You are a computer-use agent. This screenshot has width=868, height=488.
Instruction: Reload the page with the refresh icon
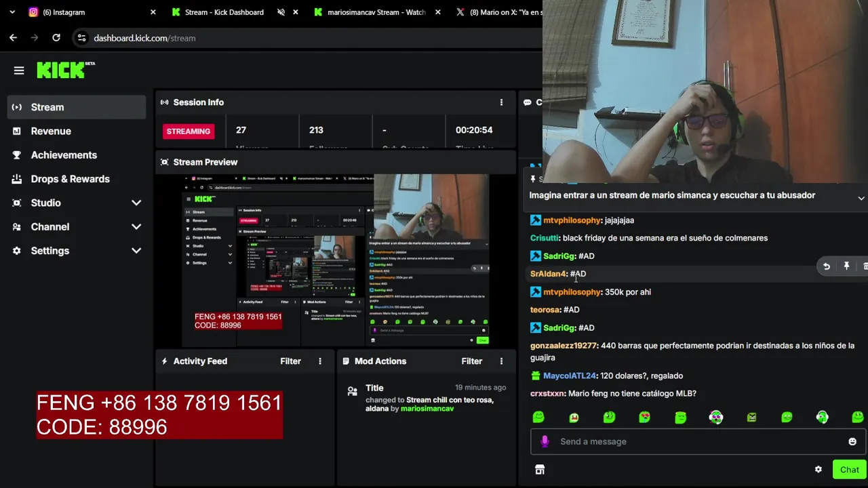tap(56, 38)
